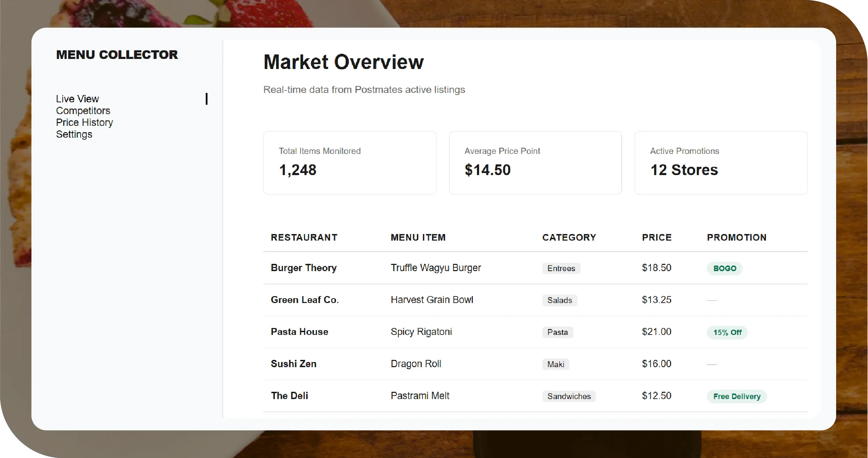868x458 pixels.
Task: Sort by PROMOTION column header
Action: point(737,237)
